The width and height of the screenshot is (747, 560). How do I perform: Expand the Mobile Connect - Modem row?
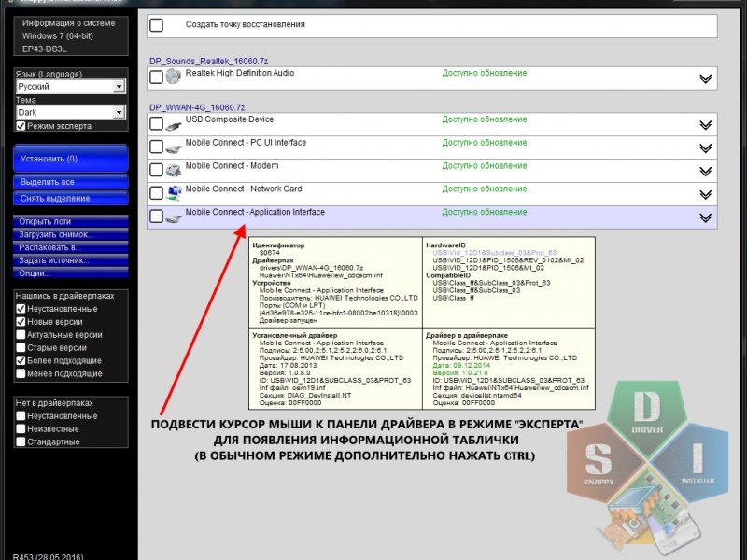(x=706, y=172)
